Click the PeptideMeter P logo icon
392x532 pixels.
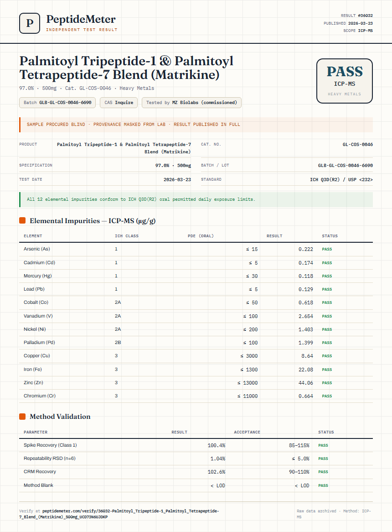coord(30,23)
